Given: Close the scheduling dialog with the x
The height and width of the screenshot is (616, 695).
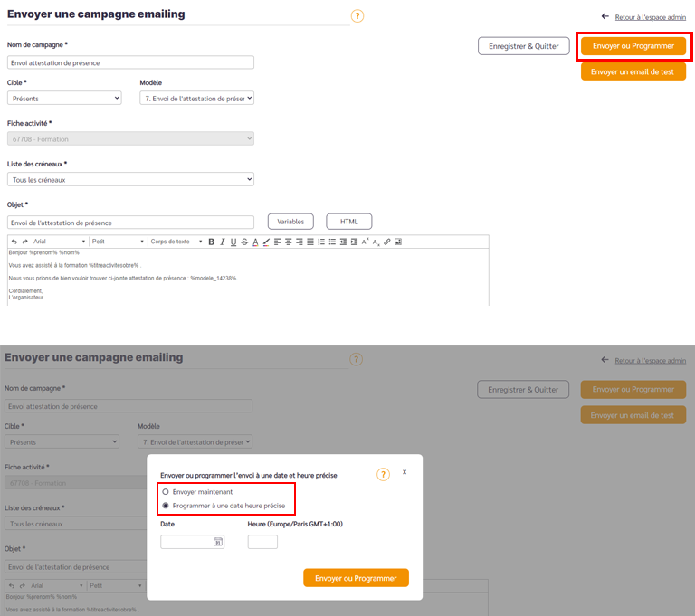Looking at the screenshot, I should coord(405,472).
